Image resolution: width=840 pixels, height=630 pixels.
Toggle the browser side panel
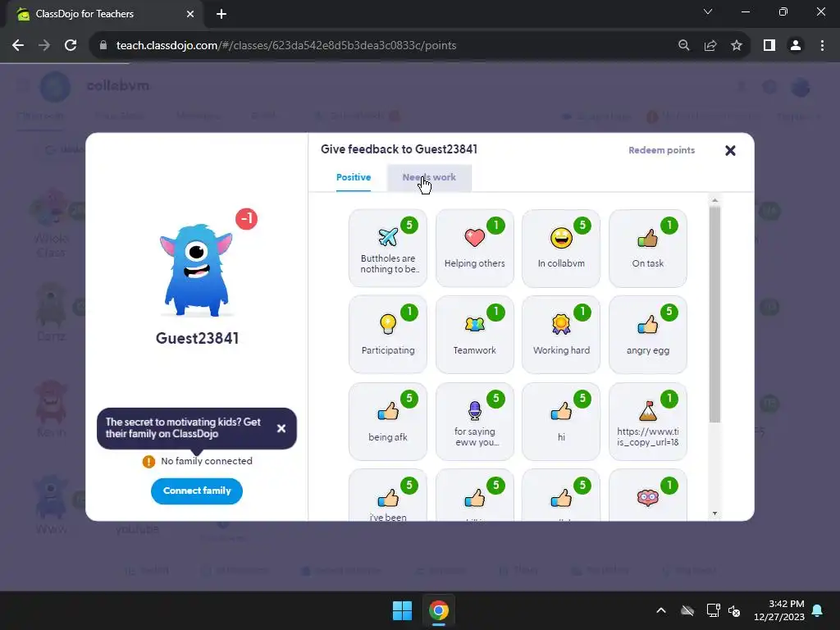(x=769, y=46)
